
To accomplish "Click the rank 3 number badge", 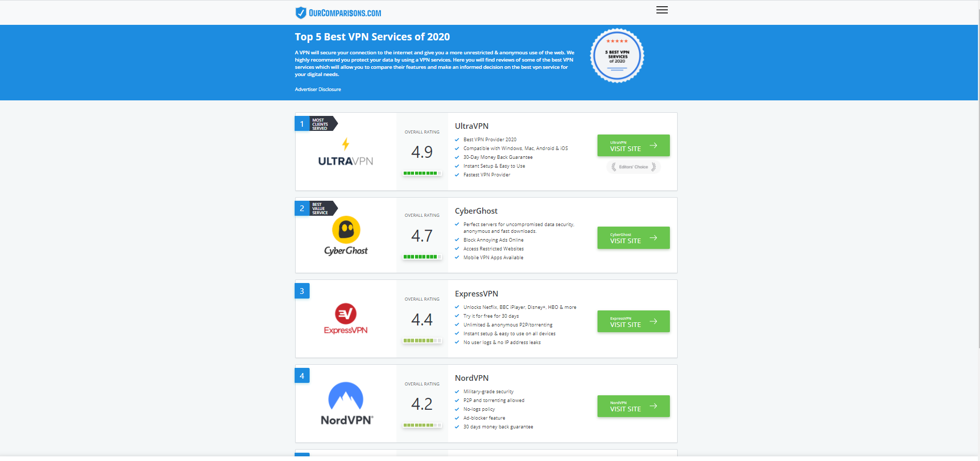I will (x=302, y=291).
